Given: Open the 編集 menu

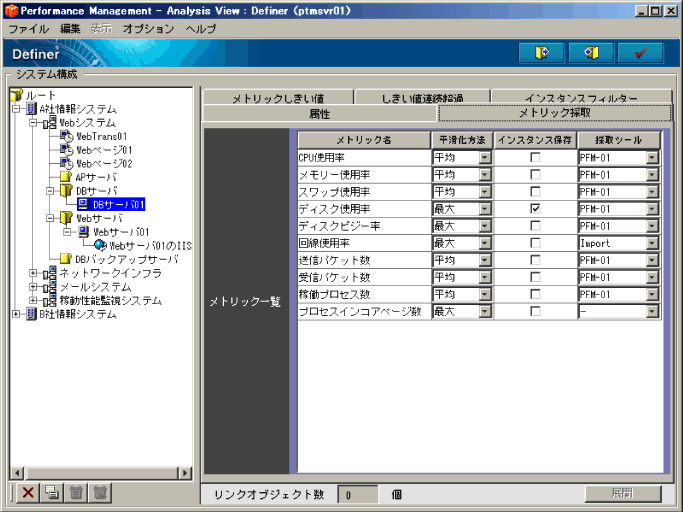Looking at the screenshot, I should pos(70,29).
